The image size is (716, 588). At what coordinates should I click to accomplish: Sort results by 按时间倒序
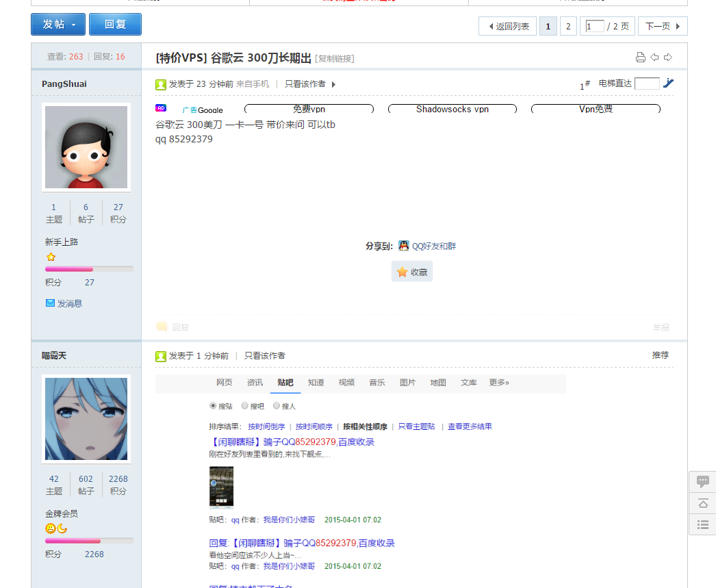click(x=267, y=426)
